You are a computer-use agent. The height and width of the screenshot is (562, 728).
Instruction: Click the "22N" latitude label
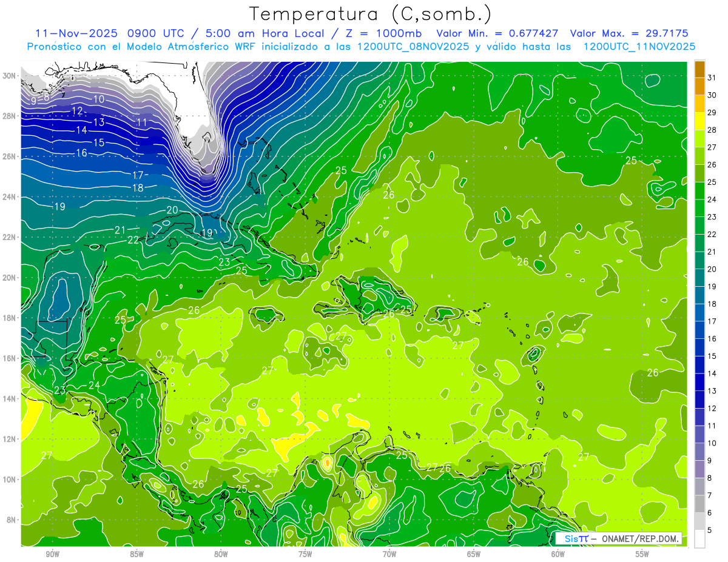[10, 237]
